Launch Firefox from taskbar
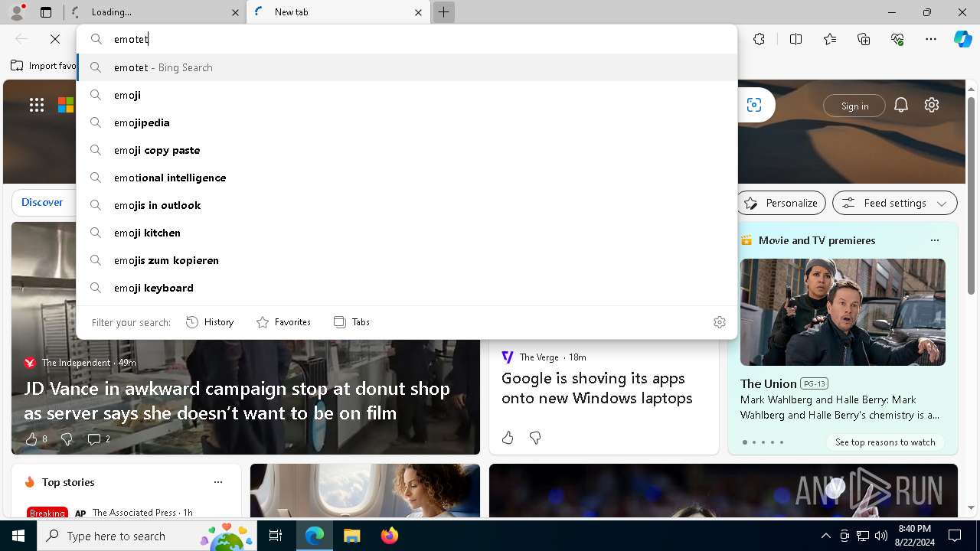Screen dimensions: 980x551 [389, 536]
